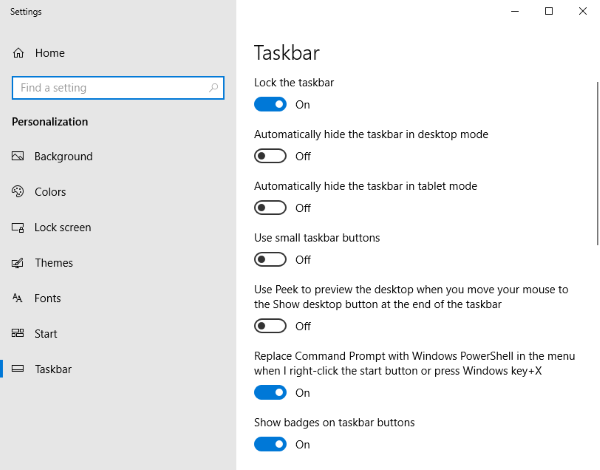Click 'Automatically hide the taskbar in tablet mode' text
This screenshot has height=470, width=600.
pyautogui.click(x=365, y=186)
